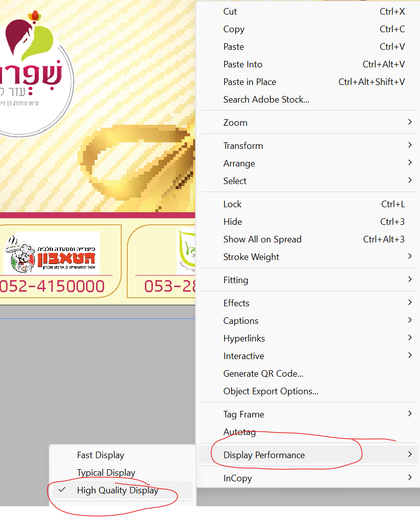The image size is (420, 517).
Task: Expand the Zoom submenu arrow
Action: coord(410,122)
